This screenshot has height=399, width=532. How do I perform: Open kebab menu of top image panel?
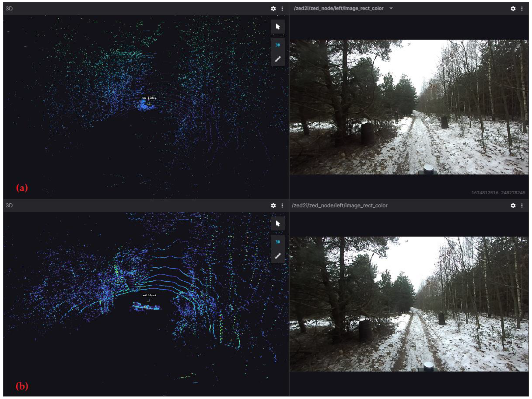[522, 9]
